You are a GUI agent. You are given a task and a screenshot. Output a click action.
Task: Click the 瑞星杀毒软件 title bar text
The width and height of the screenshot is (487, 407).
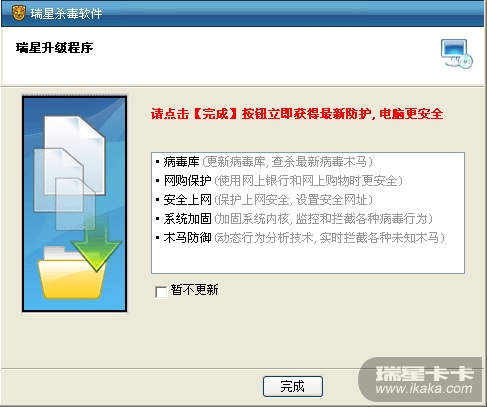[x=66, y=14]
